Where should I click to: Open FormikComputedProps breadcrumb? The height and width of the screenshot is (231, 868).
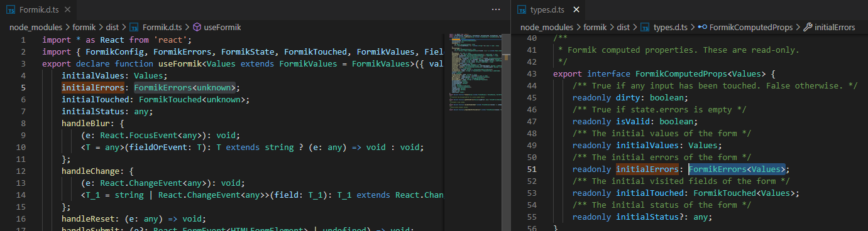[x=752, y=28]
